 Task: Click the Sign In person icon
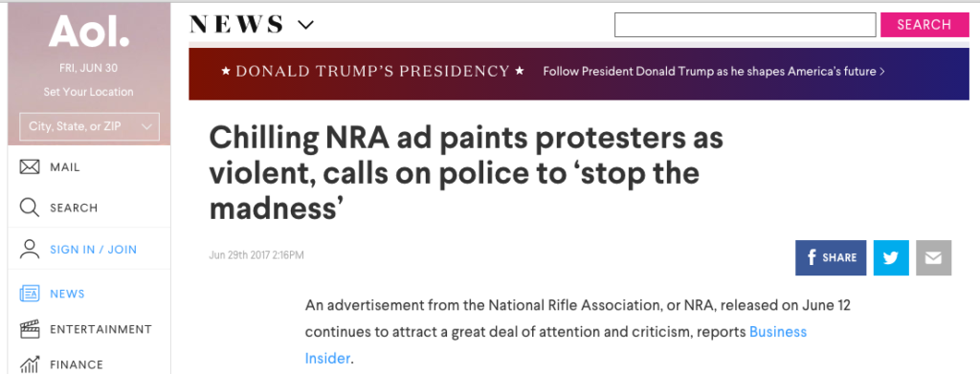[30, 249]
